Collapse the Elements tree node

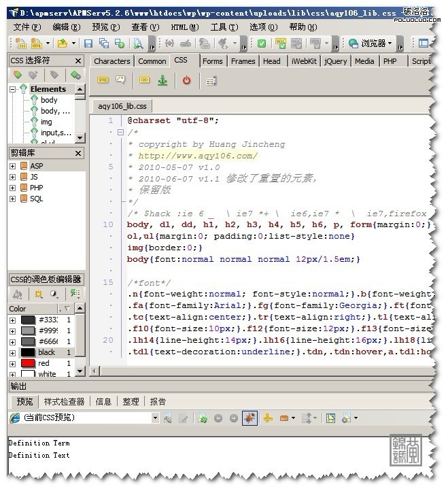click(x=12, y=89)
